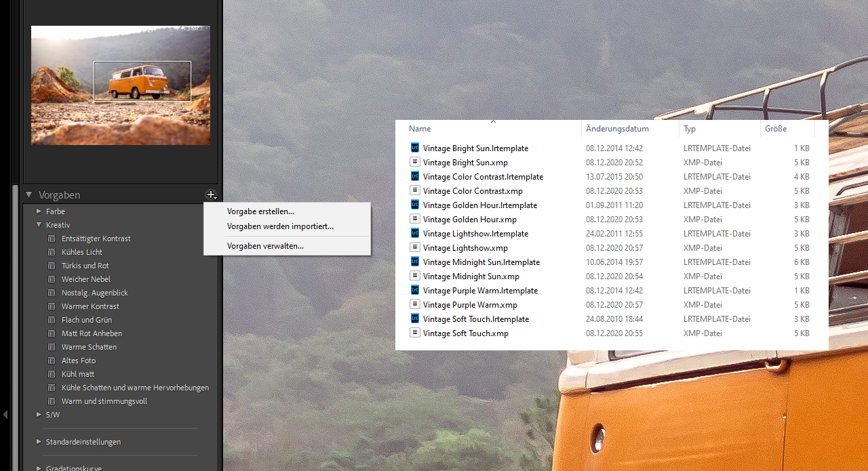Click the preset icon beside Kühles Licht
Image resolution: width=868 pixels, height=471 pixels.
(x=52, y=252)
